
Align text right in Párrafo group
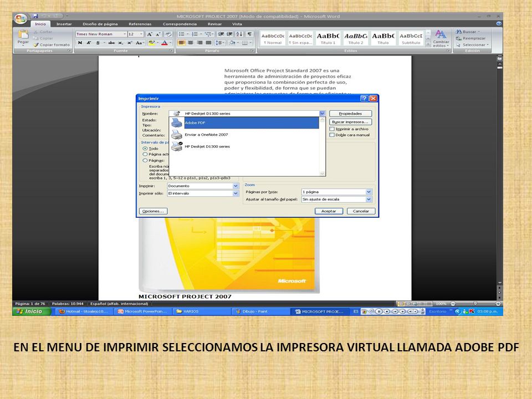[199, 43]
